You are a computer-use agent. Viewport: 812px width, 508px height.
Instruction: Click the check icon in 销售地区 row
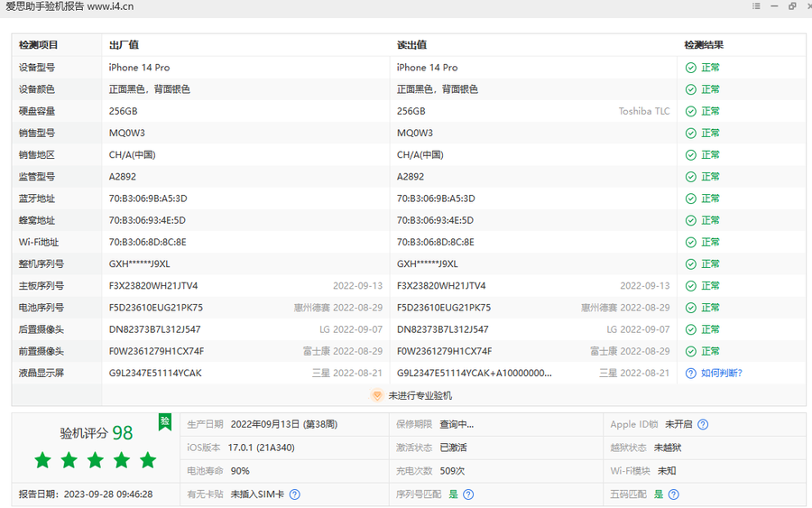pos(690,155)
